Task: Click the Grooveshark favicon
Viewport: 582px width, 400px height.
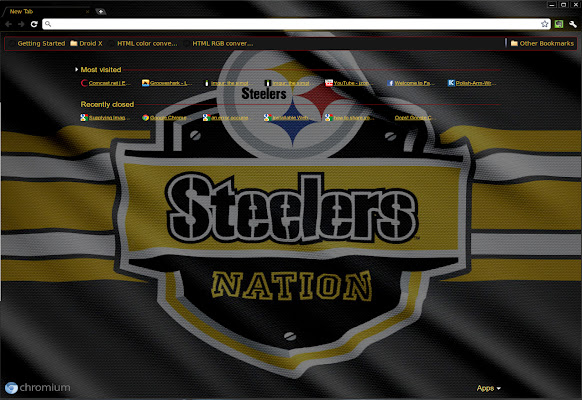Action: [146, 83]
